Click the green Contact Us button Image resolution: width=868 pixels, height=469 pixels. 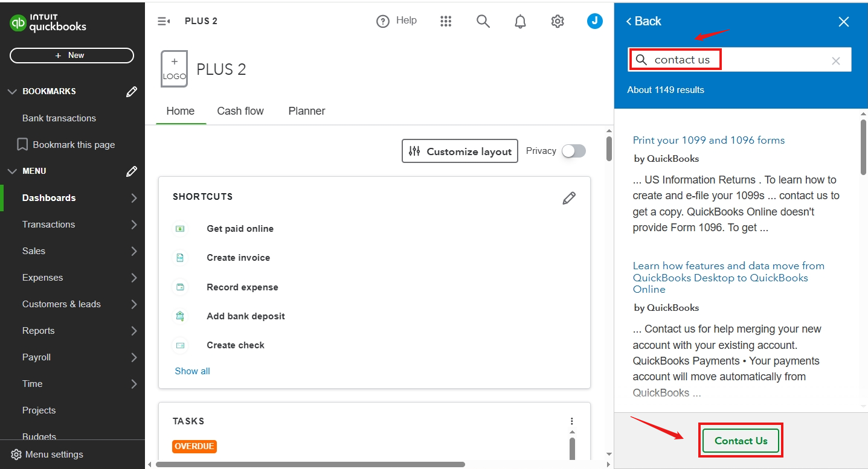tap(741, 441)
